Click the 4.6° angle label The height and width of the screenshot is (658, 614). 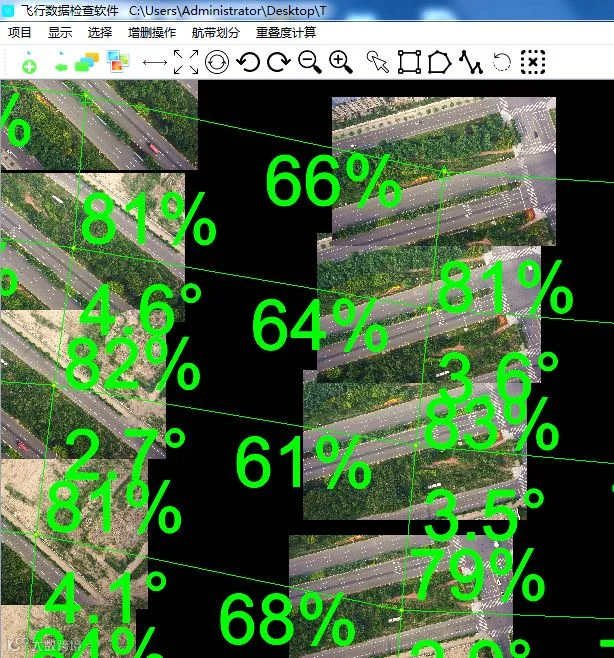(x=141, y=308)
